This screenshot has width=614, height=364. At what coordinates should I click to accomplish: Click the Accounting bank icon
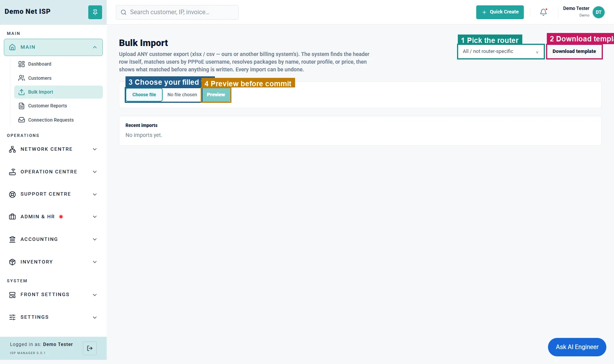[12, 239]
